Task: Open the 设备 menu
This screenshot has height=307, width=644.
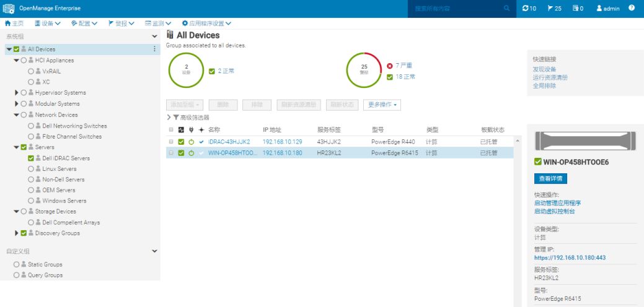Action: tap(48, 24)
